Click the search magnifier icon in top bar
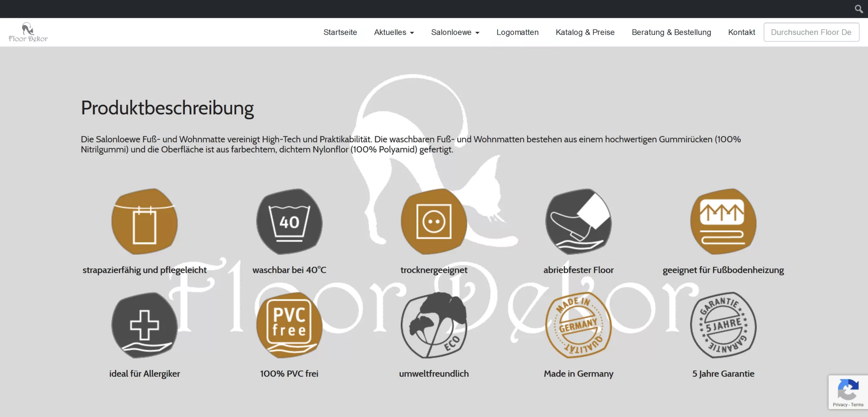Image resolution: width=868 pixels, height=417 pixels. point(858,9)
